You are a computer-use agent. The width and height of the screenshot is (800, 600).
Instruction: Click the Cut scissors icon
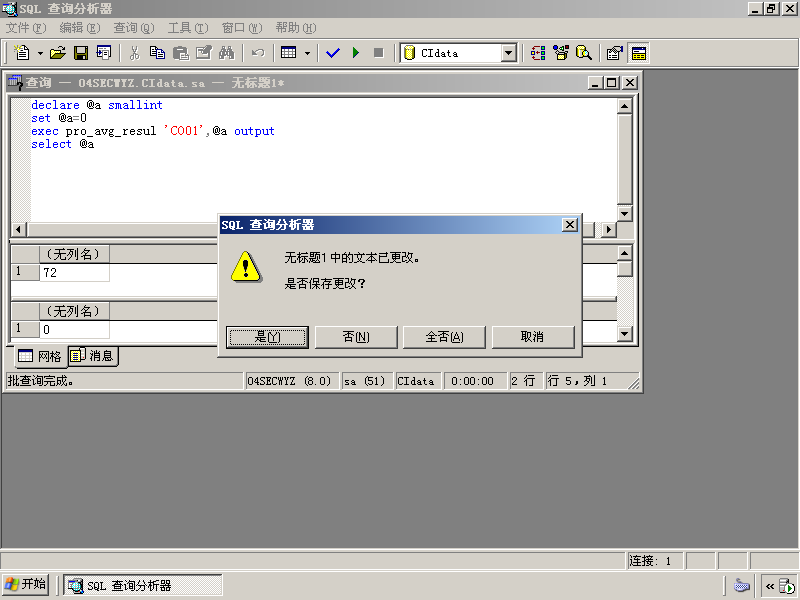[x=134, y=53]
